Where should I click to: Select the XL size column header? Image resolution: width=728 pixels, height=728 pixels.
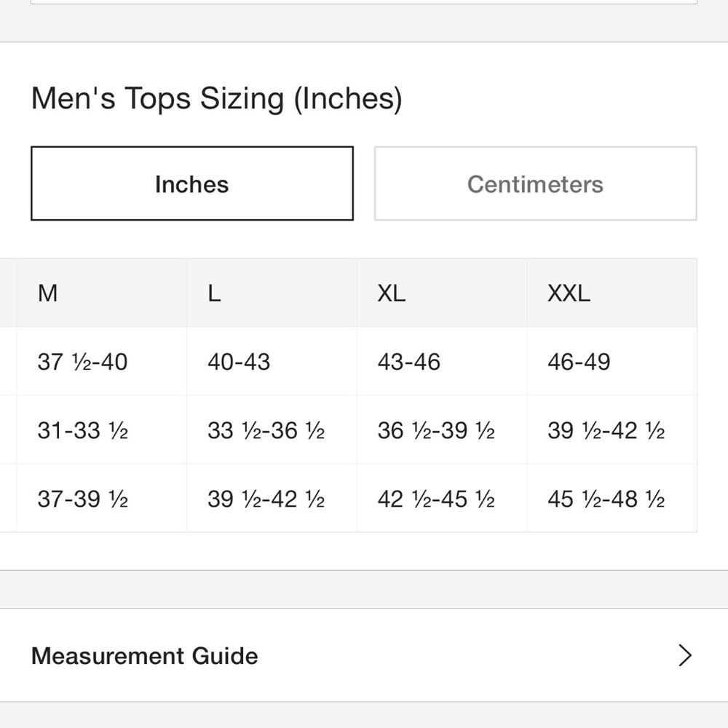pos(442,293)
